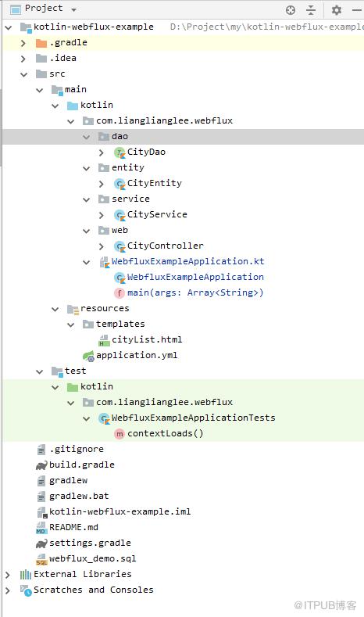Collapse the kotlin-webflux-example project root
364x617 pixels.
[x=9, y=27]
